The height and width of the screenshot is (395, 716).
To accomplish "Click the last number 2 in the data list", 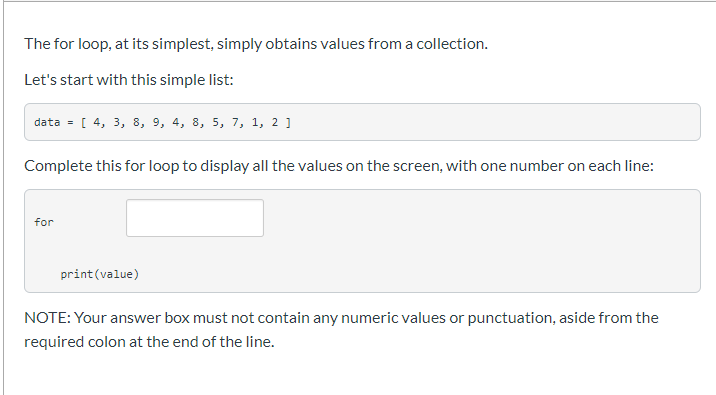I will click(x=274, y=122).
